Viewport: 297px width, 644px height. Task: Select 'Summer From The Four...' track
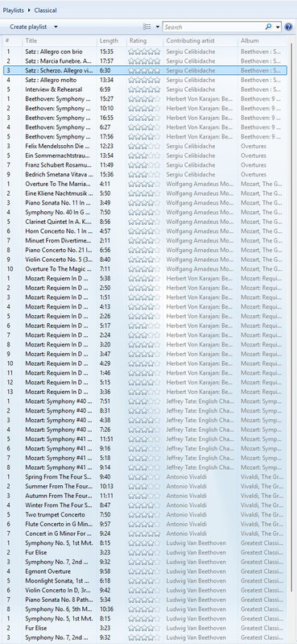pyautogui.click(x=145, y=486)
